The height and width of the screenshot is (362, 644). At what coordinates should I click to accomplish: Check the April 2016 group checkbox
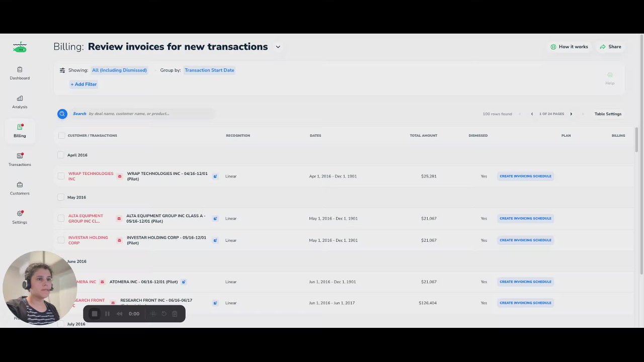(x=61, y=155)
